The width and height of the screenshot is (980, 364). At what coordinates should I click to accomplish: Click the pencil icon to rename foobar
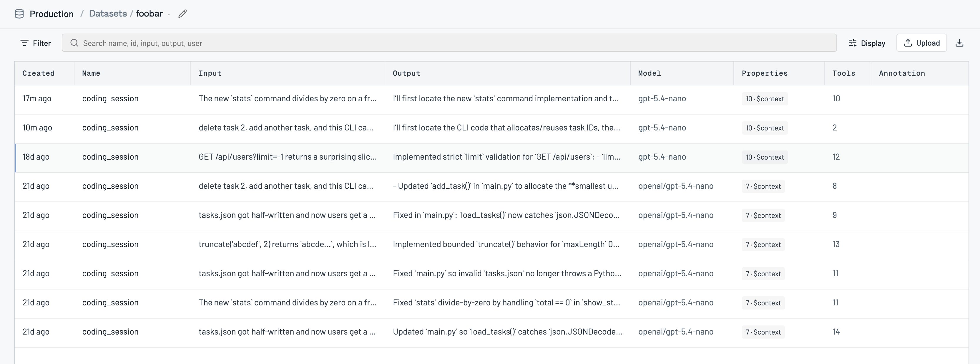(182, 14)
